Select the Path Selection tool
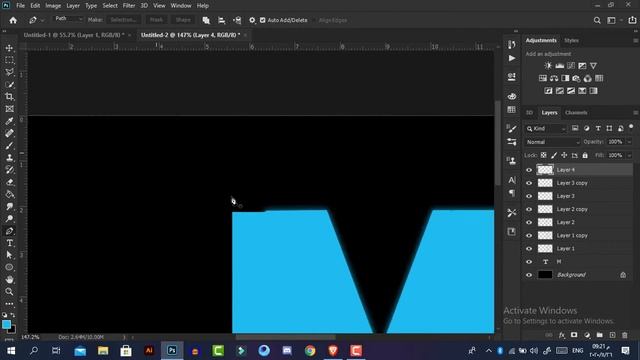640x360 pixels. [9, 255]
